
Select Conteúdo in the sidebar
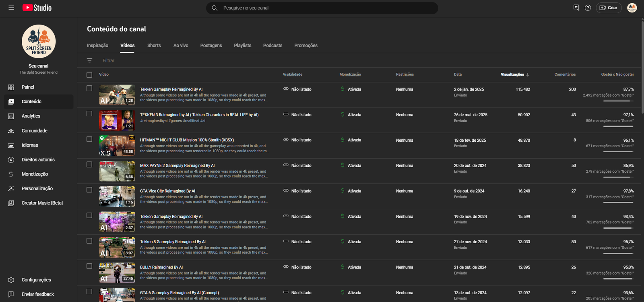(39, 101)
